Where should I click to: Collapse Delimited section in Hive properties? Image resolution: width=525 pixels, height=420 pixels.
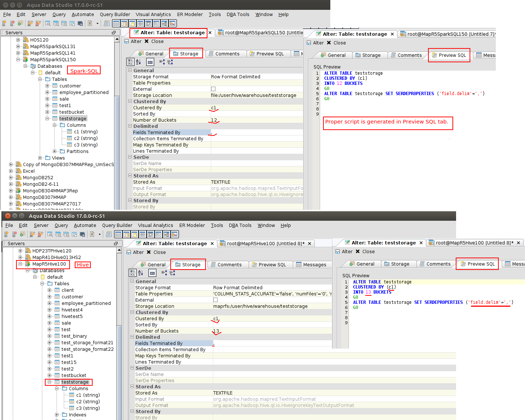(x=132, y=337)
